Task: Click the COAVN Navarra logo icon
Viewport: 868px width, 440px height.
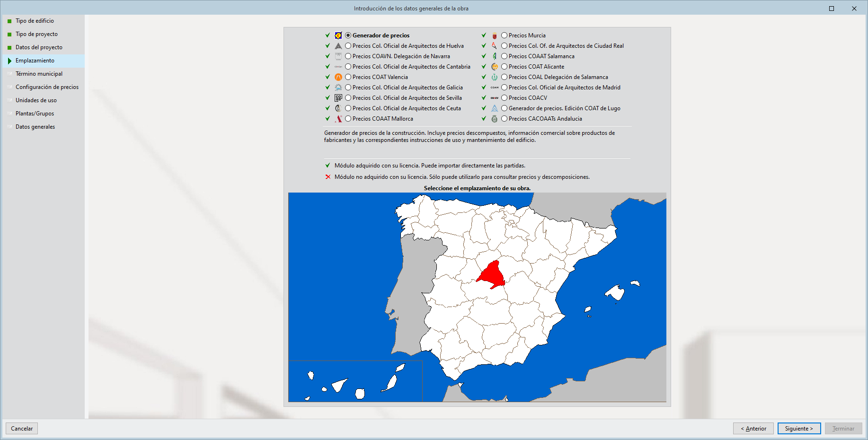Action: [x=338, y=56]
